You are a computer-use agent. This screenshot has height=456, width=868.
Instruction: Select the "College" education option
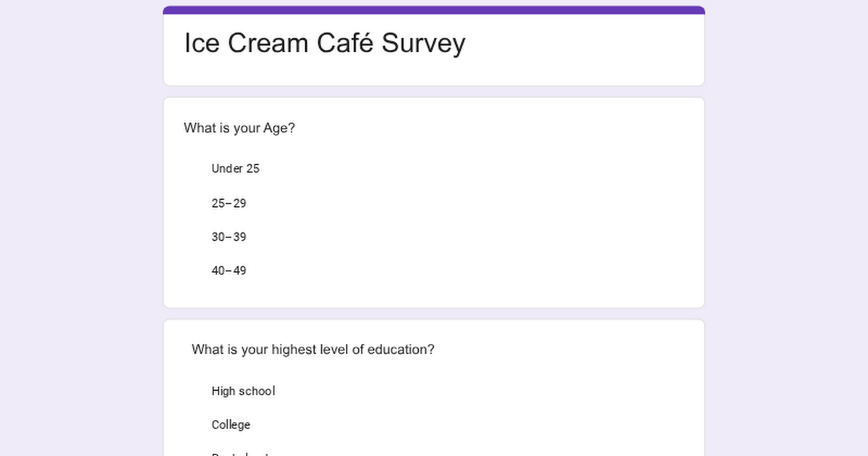coord(231,425)
